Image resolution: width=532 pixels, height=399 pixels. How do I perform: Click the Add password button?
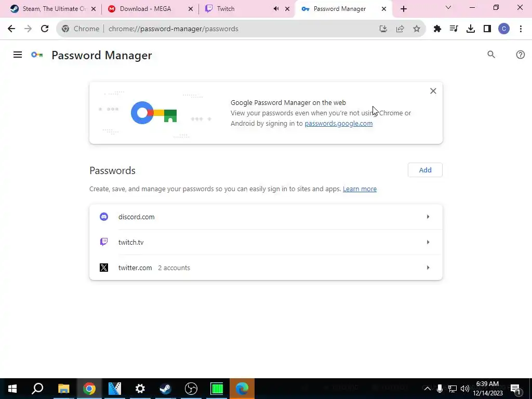click(x=425, y=170)
